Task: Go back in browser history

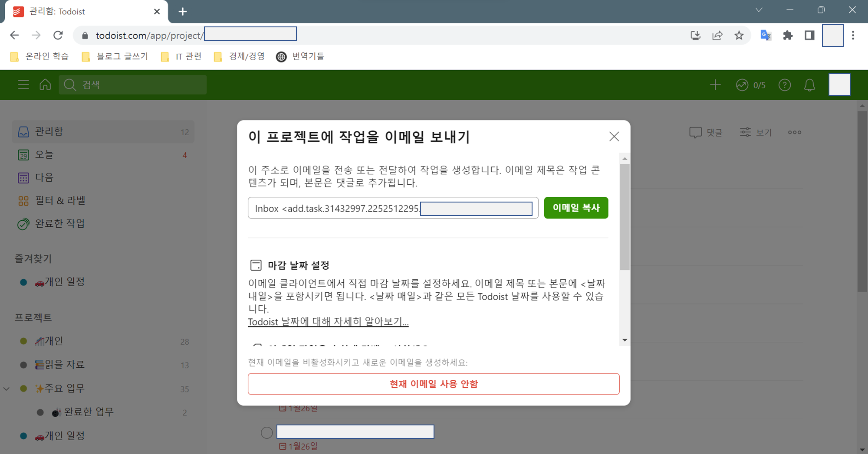Action: click(x=14, y=35)
